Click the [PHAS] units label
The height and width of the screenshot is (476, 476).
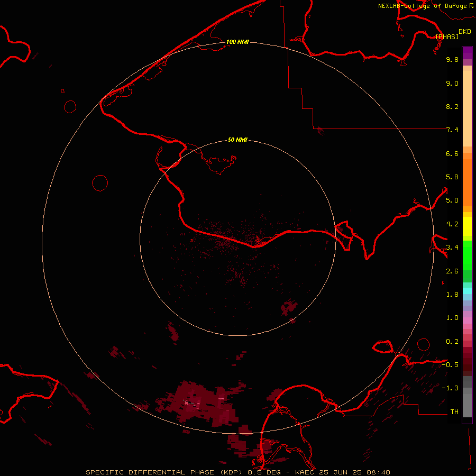pos(447,37)
